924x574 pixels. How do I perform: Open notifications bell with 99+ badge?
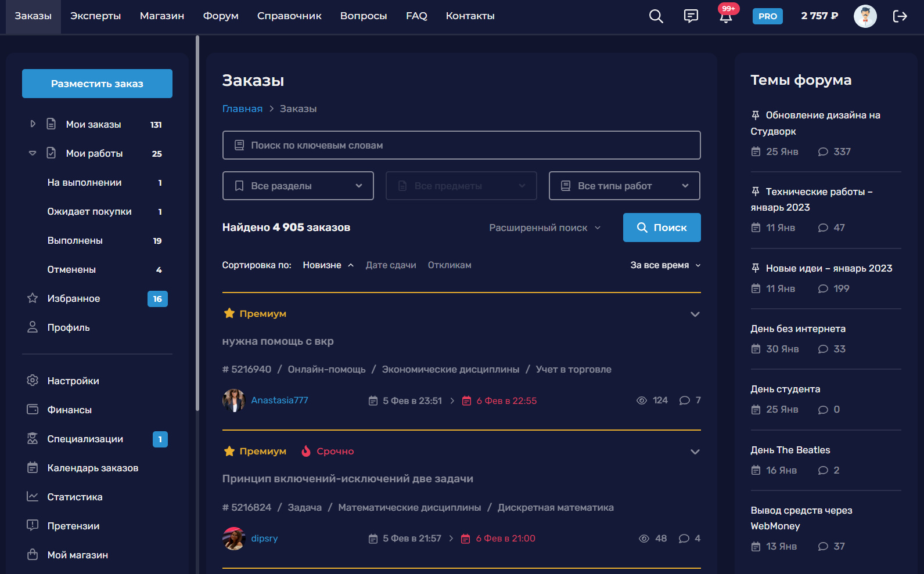coord(725,16)
